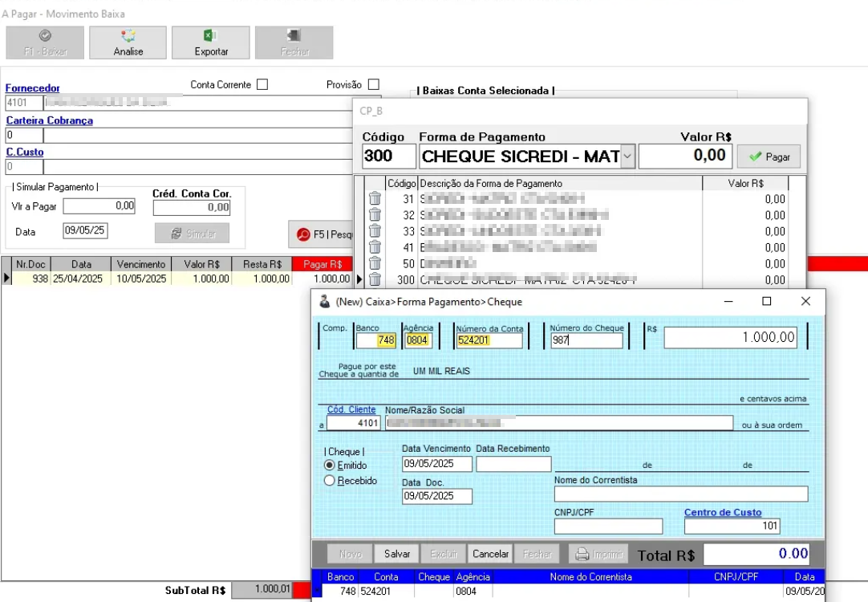Image resolution: width=868 pixels, height=602 pixels.
Task: Click the CNPJ/CPF input field
Action: [x=608, y=526]
